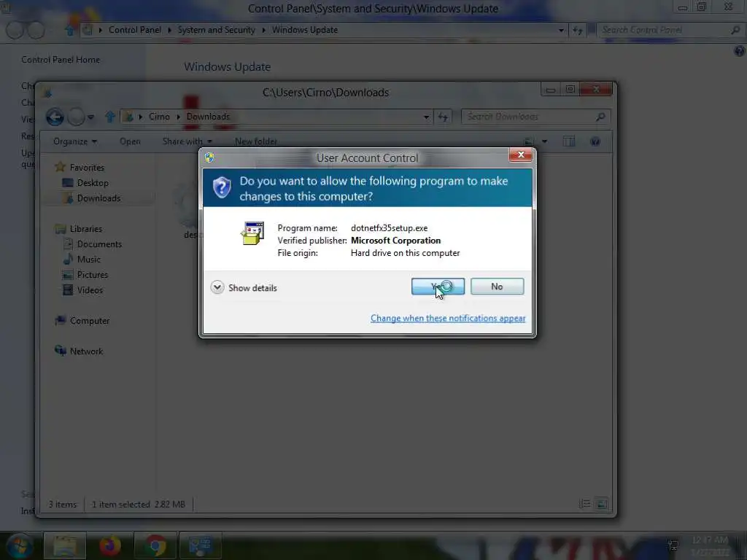This screenshot has height=560, width=747.
Task: Click the forward arrow in Downloads window
Action: click(x=76, y=117)
